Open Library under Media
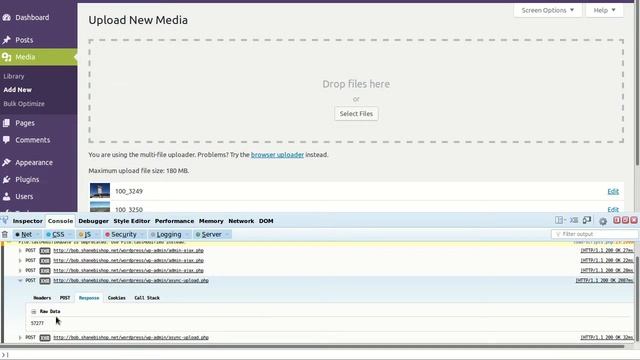This screenshot has width=640, height=360. pos(14,76)
